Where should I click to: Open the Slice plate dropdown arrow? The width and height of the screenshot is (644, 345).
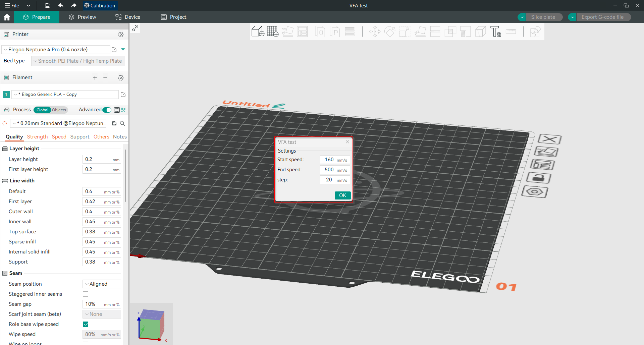point(522,17)
